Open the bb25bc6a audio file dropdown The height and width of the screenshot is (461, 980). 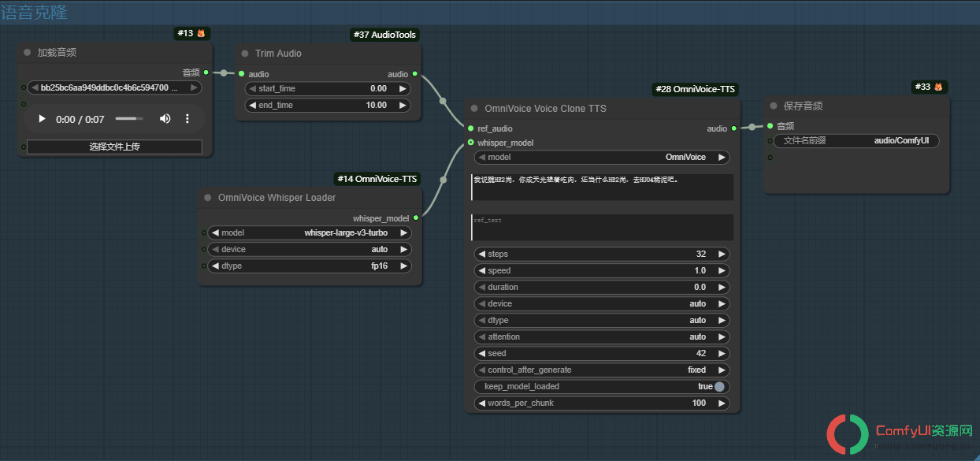pos(114,87)
